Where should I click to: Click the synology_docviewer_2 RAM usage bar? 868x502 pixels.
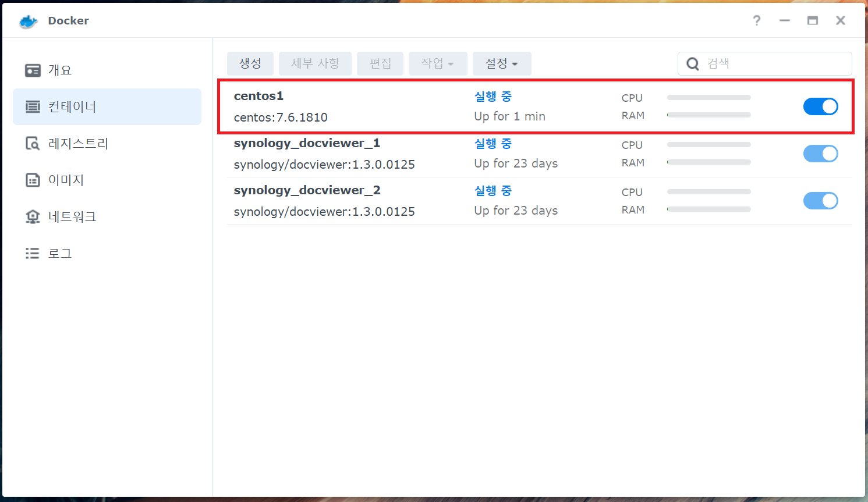[709, 209]
